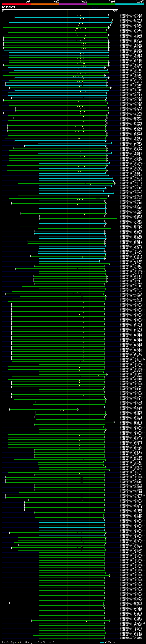Click the query length value 531
This screenshot has width=146, height=644.
click(x=115, y=11)
